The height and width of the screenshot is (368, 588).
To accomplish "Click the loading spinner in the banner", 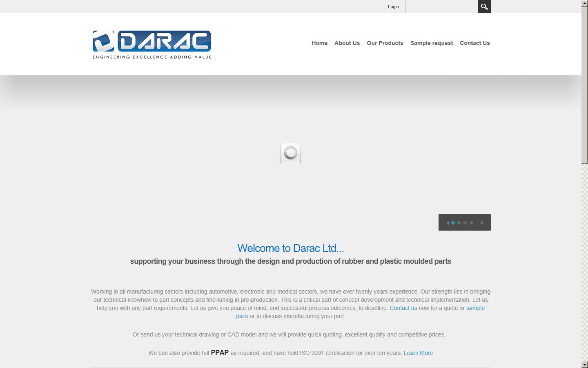I will 290,153.
